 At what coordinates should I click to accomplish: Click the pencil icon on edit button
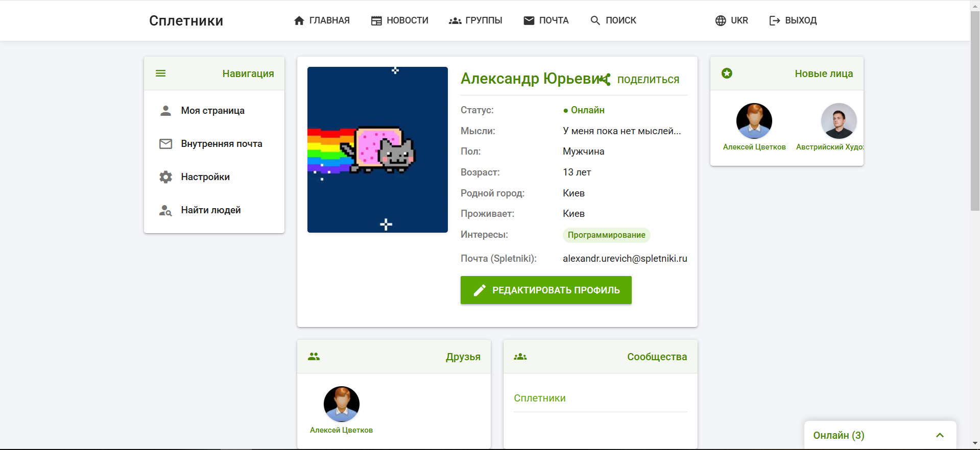(x=480, y=290)
